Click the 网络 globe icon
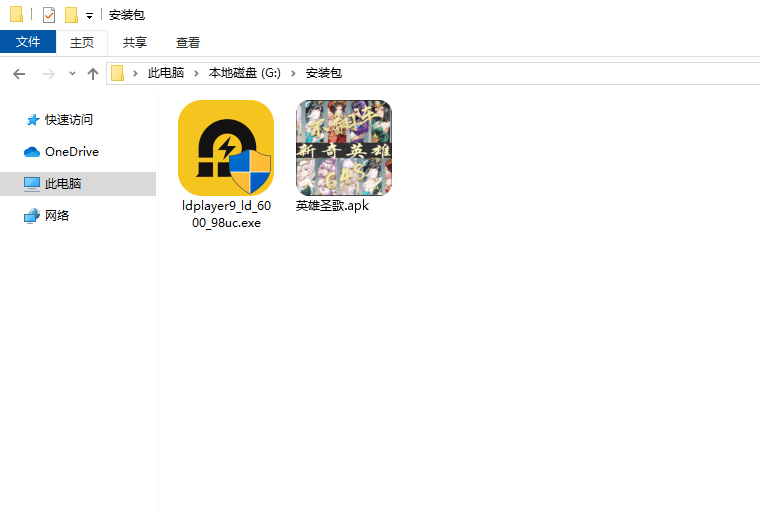The image size is (760, 512). 32,216
